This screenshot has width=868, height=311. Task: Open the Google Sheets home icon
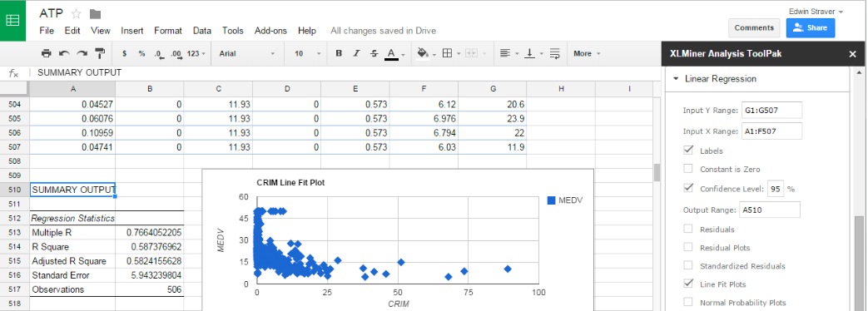pyautogui.click(x=12, y=21)
